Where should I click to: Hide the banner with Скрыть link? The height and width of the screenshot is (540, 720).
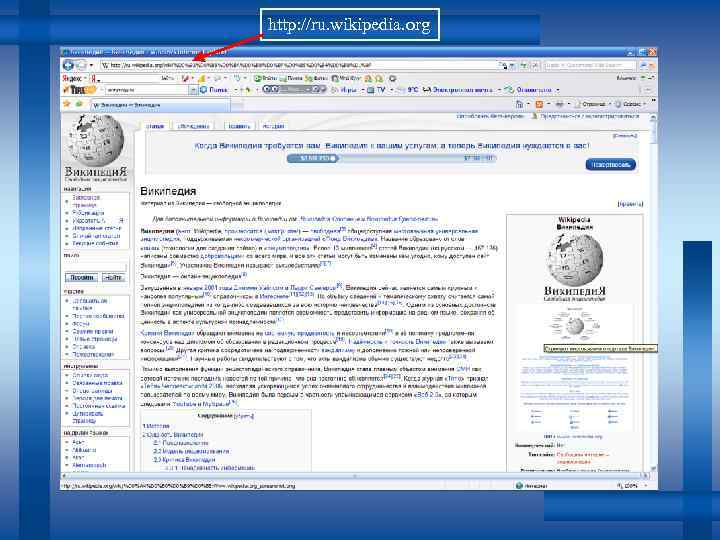pyautogui.click(x=625, y=135)
